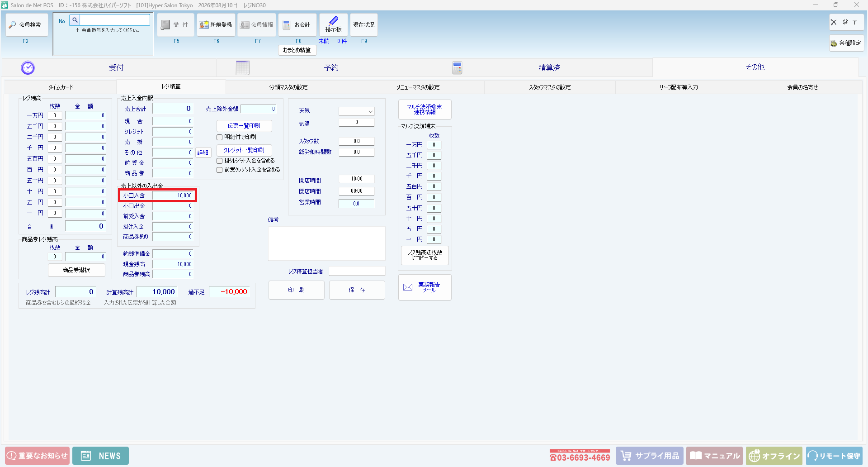Click the 終了 exit button
This screenshot has width=868, height=467.
click(846, 22)
